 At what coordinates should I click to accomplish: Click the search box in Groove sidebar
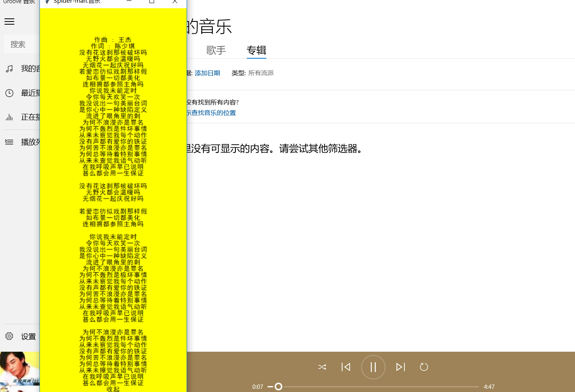(22, 44)
